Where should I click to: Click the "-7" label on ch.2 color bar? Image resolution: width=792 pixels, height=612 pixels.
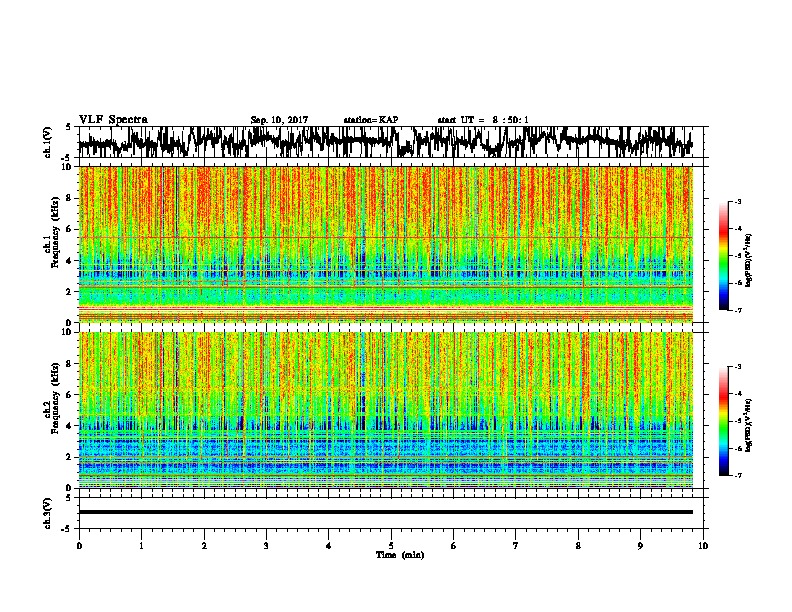click(x=737, y=476)
